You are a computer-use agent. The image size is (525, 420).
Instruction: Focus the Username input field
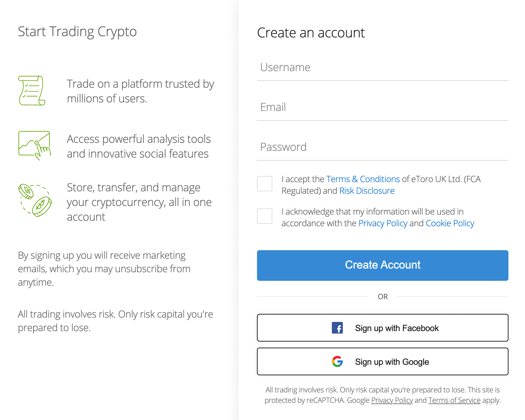(383, 68)
